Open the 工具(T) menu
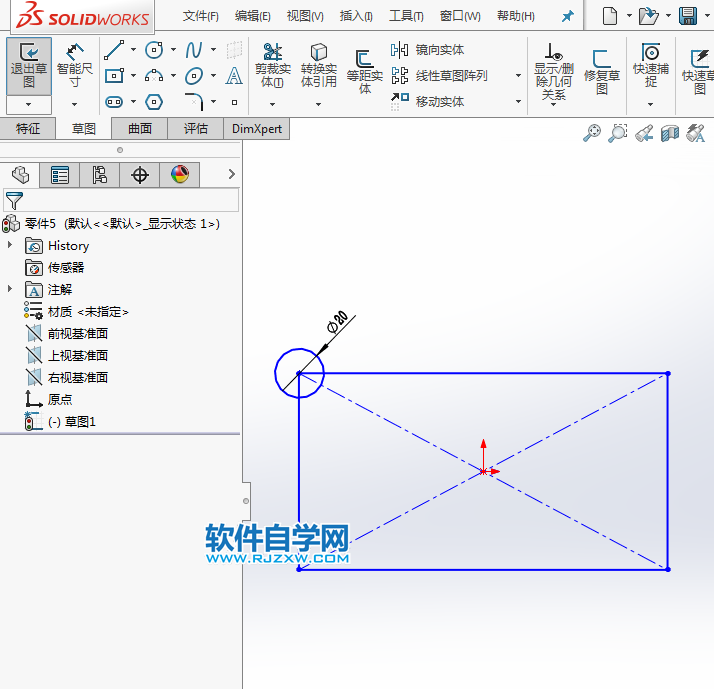This screenshot has width=714, height=689. (x=405, y=17)
